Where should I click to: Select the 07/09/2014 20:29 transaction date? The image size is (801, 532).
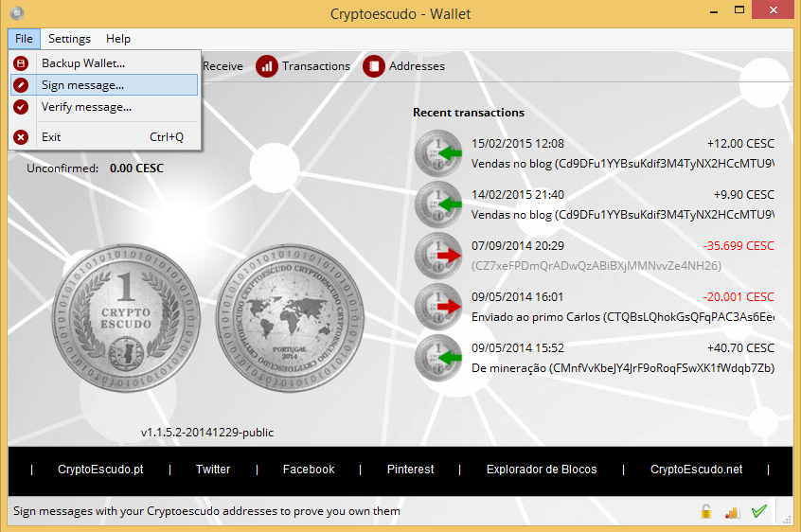tap(518, 246)
